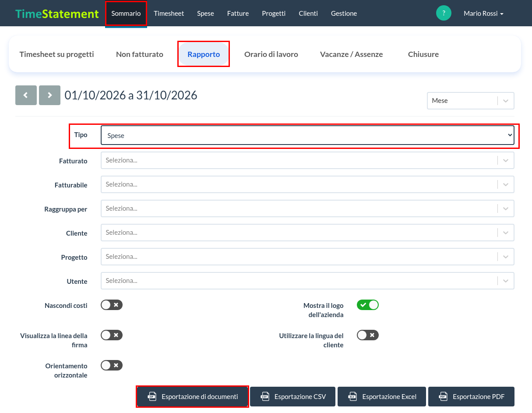Go to Timesheet in the navbar
This screenshot has height=413, width=532.
tap(169, 14)
